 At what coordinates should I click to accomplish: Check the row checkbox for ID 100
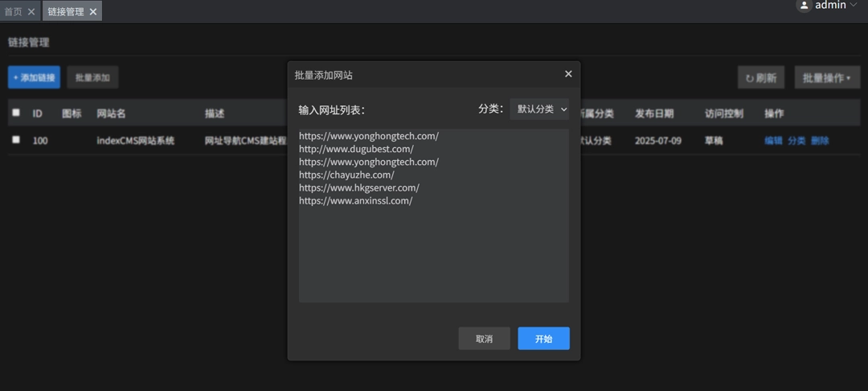pos(16,140)
